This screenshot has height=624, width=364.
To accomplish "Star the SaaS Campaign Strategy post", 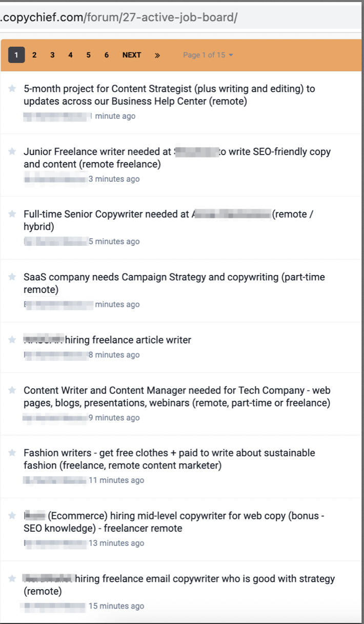I will (x=12, y=277).
